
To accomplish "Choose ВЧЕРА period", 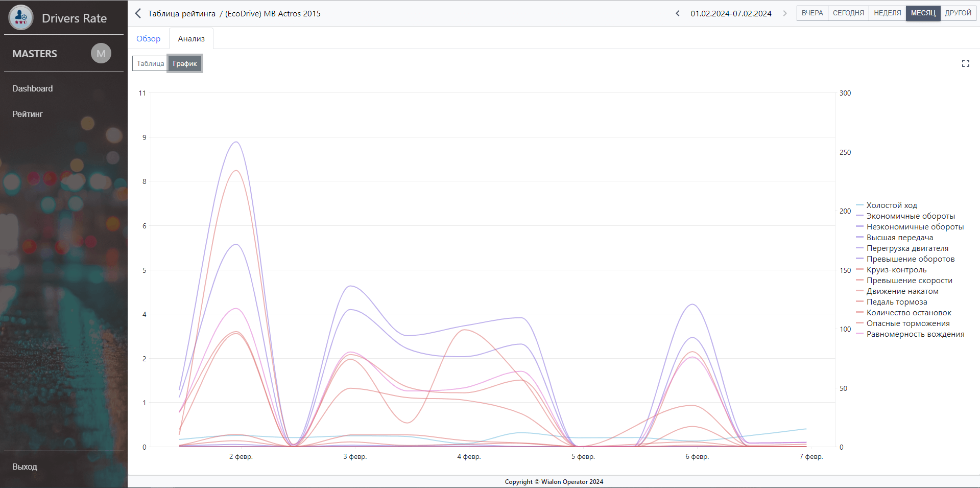I will click(x=812, y=13).
